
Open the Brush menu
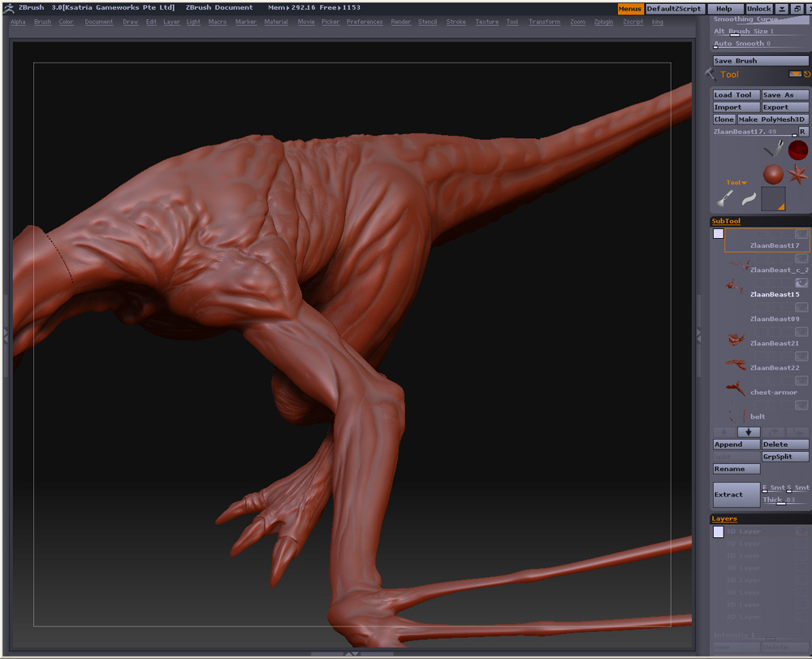[42, 22]
